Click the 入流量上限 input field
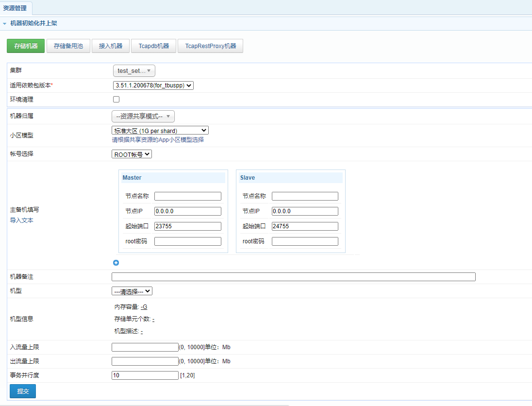Viewport: 532px width, 406px height. 145,347
